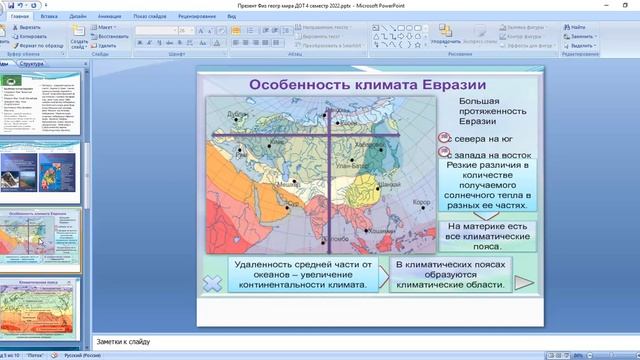Toggle strikethrough formatting

point(169,43)
